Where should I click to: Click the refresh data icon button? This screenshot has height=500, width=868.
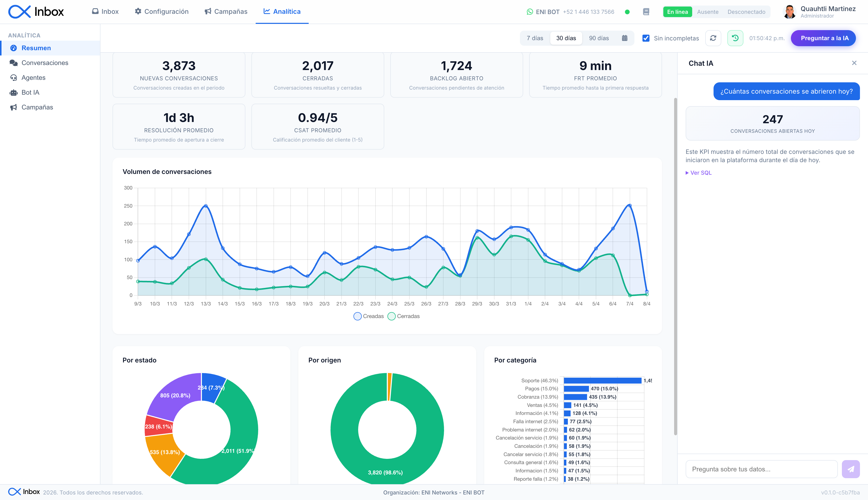713,38
